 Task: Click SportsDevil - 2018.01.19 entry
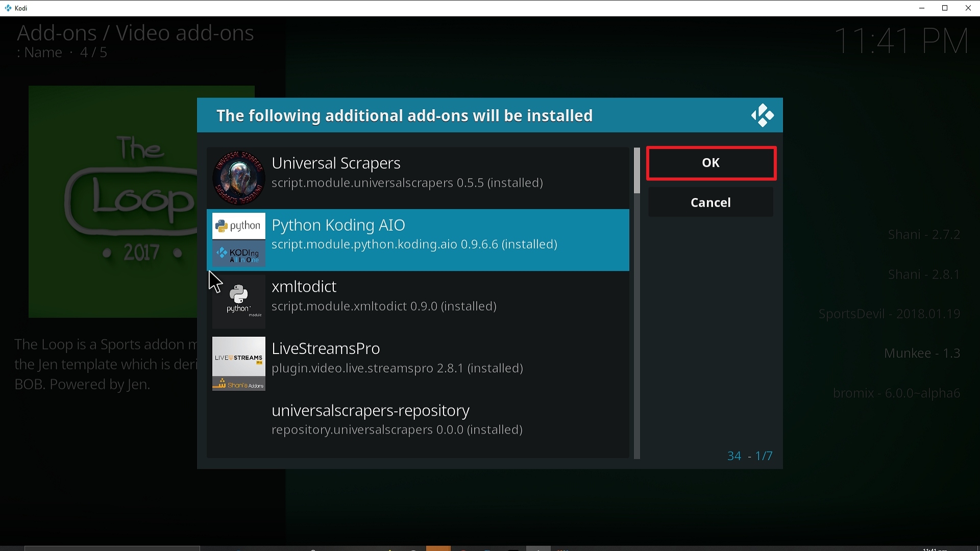coord(890,314)
